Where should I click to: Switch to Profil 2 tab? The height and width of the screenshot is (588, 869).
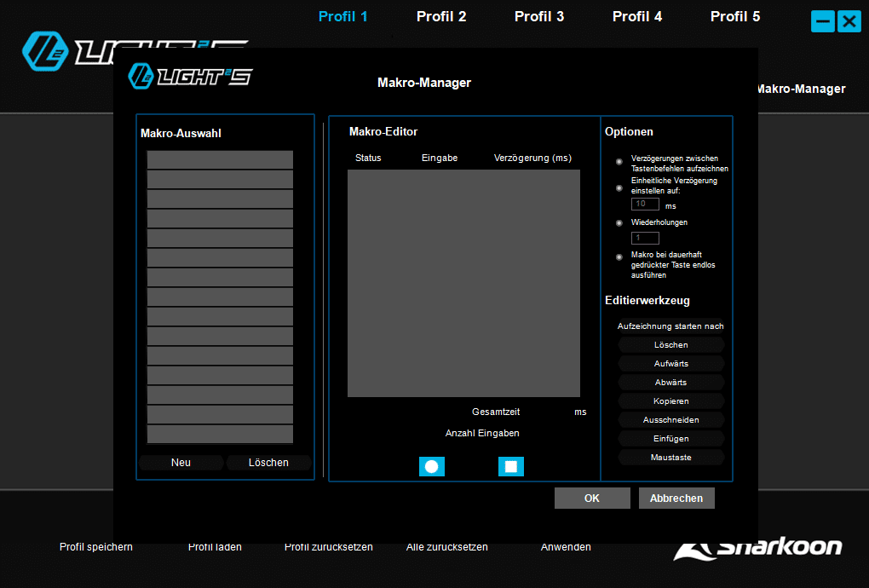pyautogui.click(x=441, y=16)
